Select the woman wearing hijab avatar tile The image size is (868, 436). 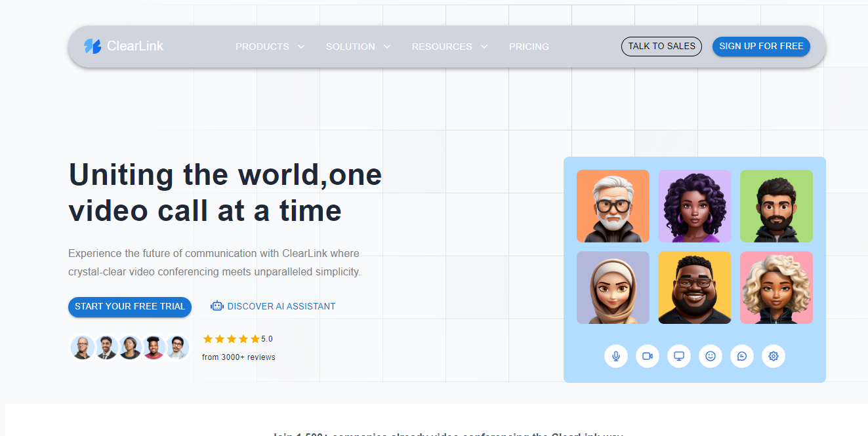(613, 288)
